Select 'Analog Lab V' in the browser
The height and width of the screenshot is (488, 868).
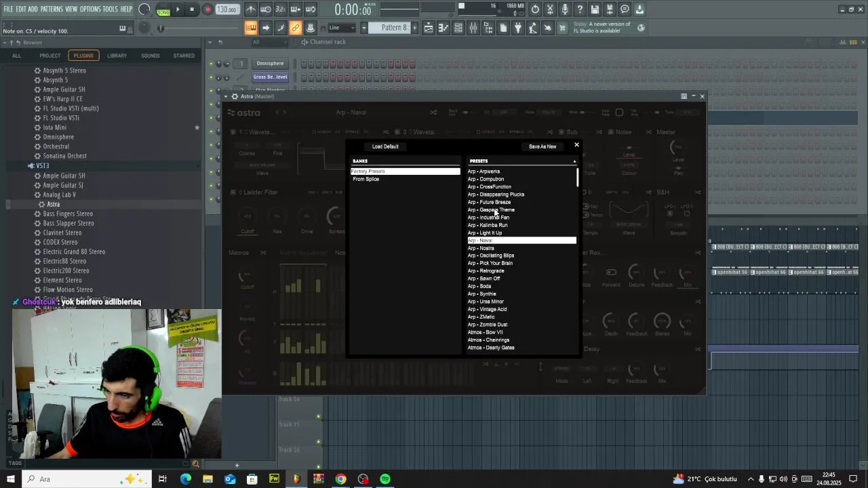coord(59,195)
